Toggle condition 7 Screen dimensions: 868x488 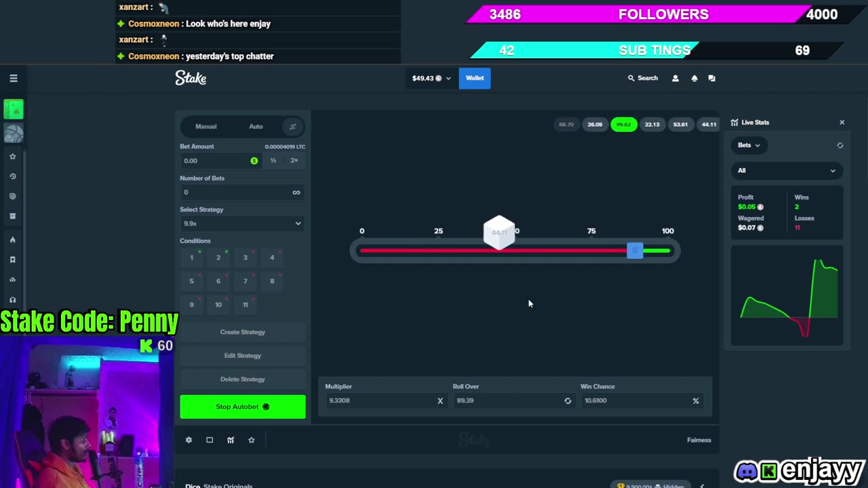coord(245,281)
